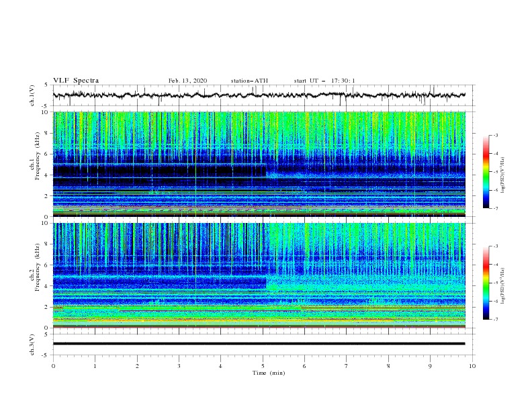The width and height of the screenshot is (532, 411).
Task: Click the "8" tick on the time axis
Action: point(388,366)
